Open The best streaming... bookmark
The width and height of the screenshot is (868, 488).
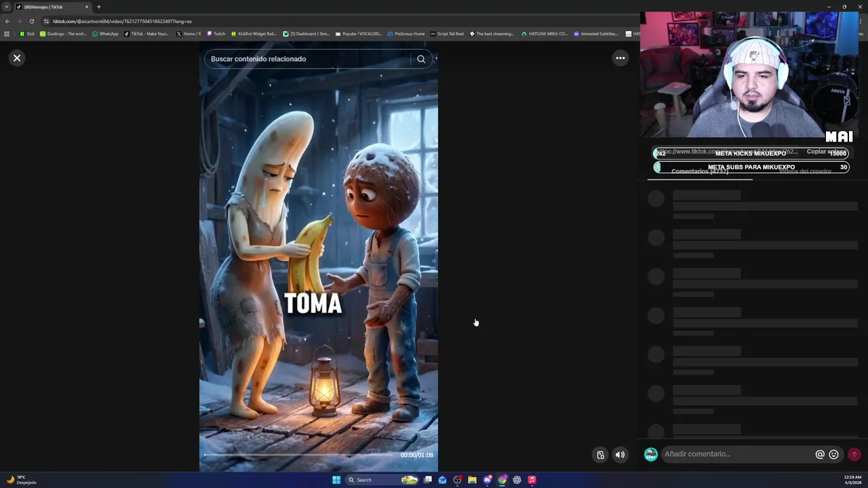pyautogui.click(x=492, y=34)
